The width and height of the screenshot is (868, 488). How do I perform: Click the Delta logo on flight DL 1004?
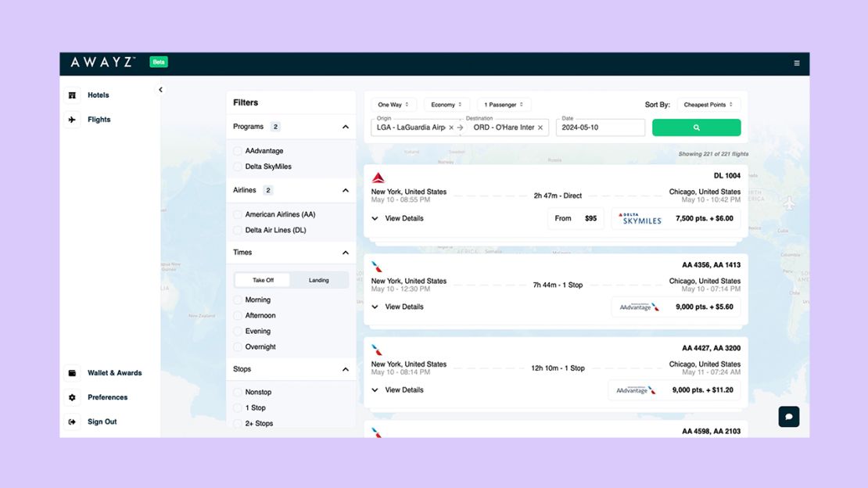(378, 178)
